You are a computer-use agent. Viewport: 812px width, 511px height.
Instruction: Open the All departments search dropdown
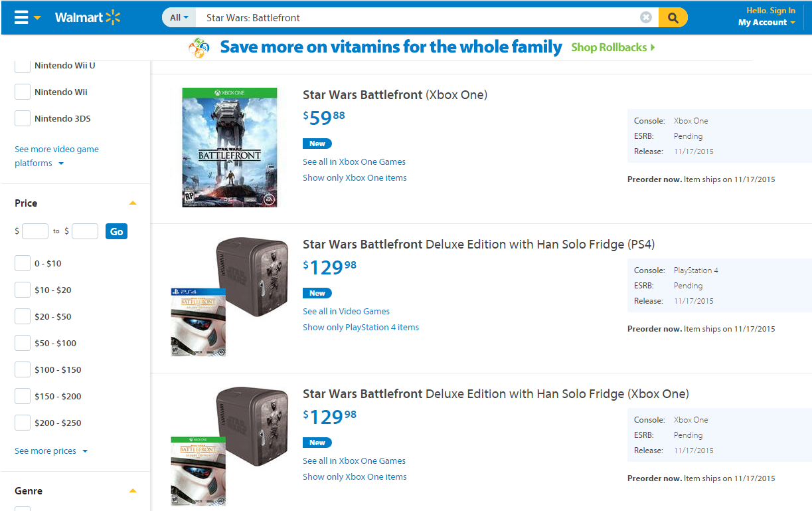click(x=179, y=18)
